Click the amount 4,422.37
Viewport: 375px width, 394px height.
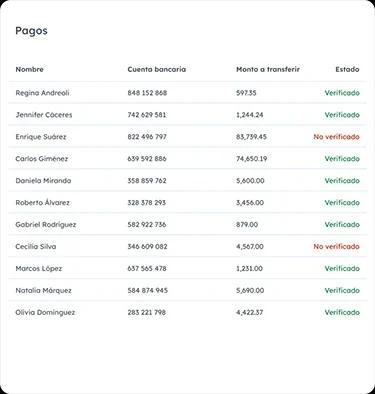point(249,313)
